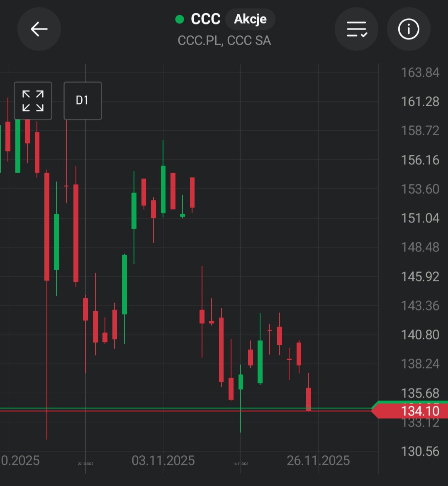Tap the 03.11.2025 date label
Viewport: 448px width, 486px height.
click(x=163, y=461)
